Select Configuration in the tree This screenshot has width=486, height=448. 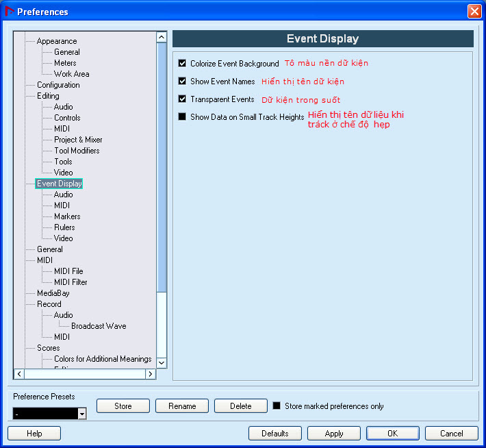point(58,85)
